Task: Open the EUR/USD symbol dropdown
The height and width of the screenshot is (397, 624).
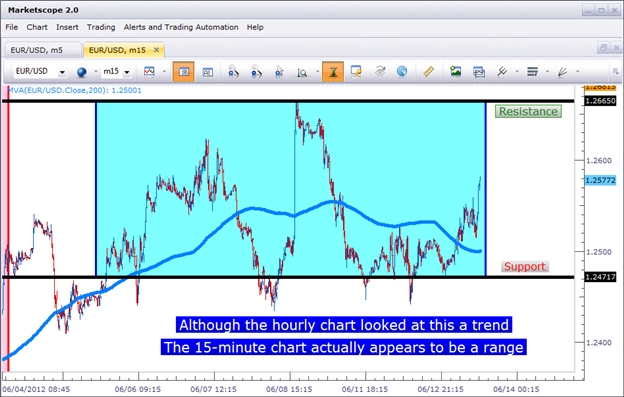Action: [x=62, y=72]
